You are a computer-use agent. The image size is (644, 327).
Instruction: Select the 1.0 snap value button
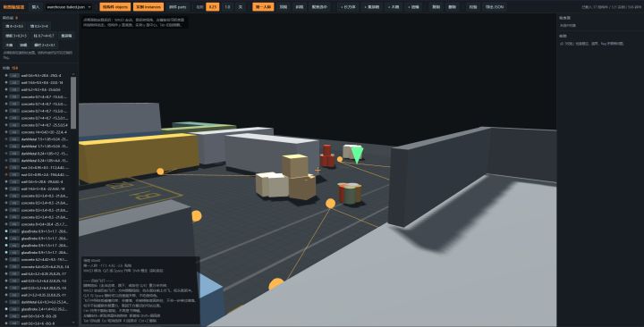(227, 7)
